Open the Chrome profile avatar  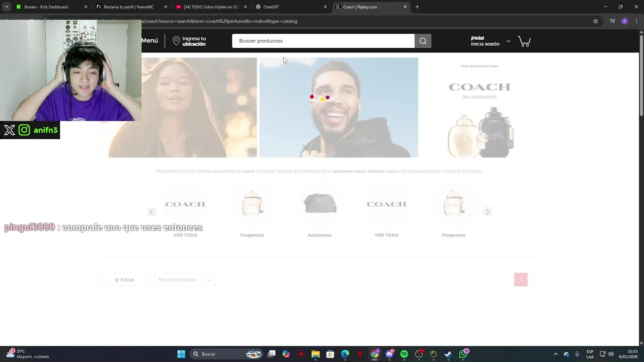pos(624,21)
